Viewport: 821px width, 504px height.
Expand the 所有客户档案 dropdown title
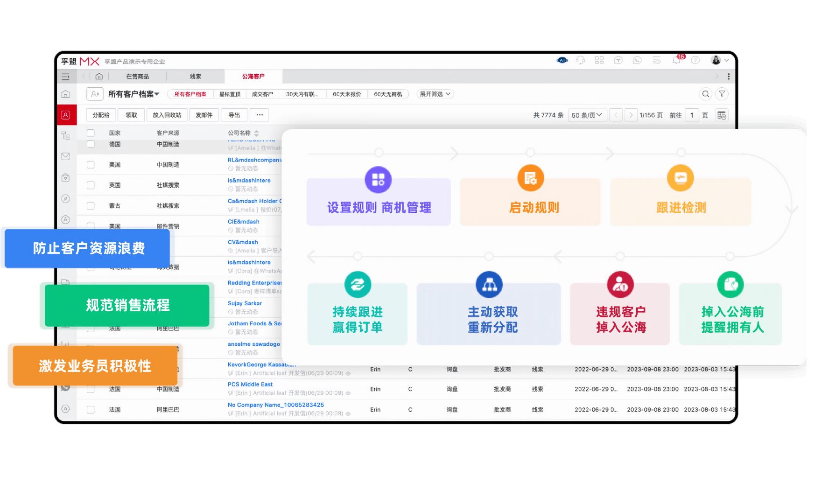[x=133, y=94]
